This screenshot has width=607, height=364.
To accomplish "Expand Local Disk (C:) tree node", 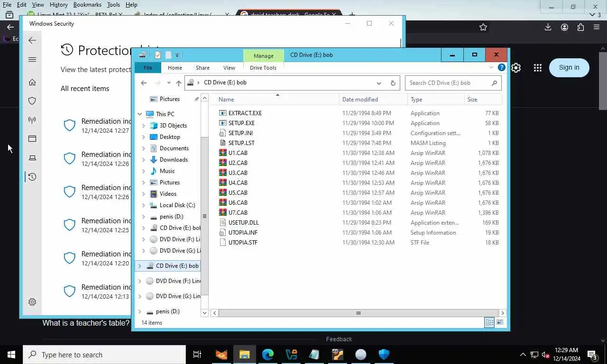I will pos(144,205).
